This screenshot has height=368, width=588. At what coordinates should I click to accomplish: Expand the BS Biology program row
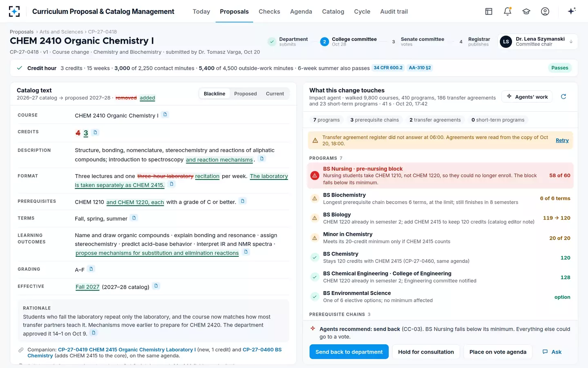point(440,218)
